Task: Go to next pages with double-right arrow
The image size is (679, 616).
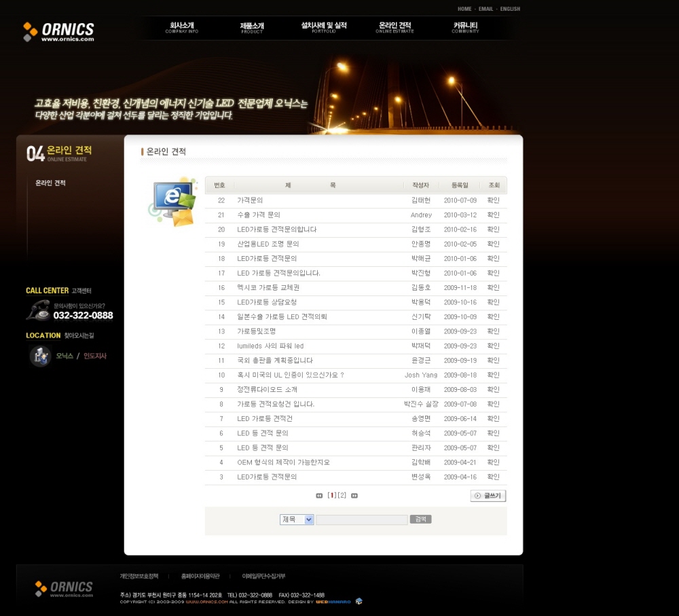Action: pyautogui.click(x=354, y=496)
